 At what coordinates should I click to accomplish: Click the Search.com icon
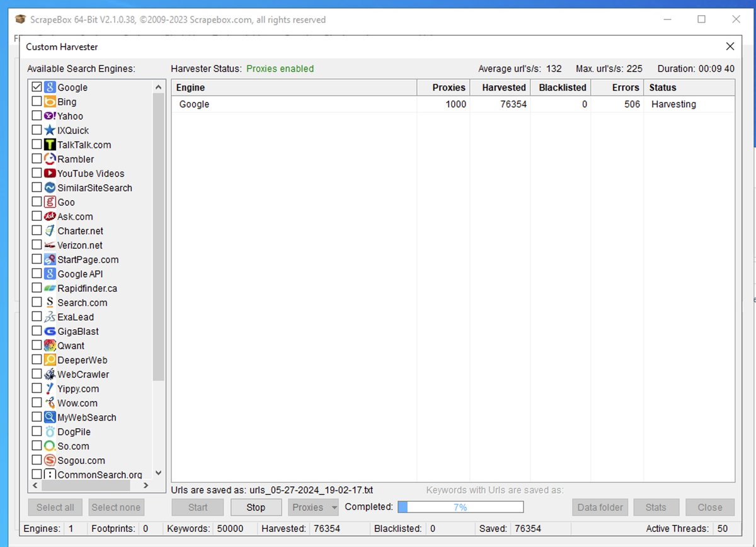pos(50,303)
